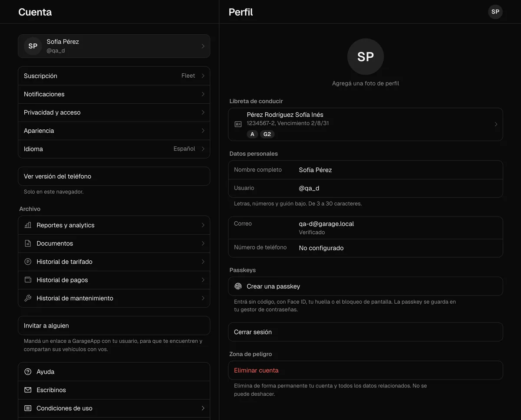
Task: Expand Documentos row chevron
Action: [x=203, y=243]
